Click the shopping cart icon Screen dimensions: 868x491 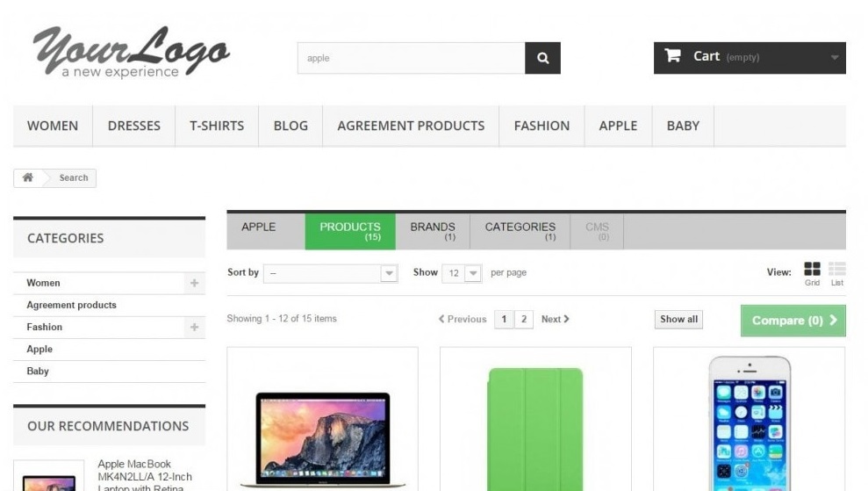(672, 55)
